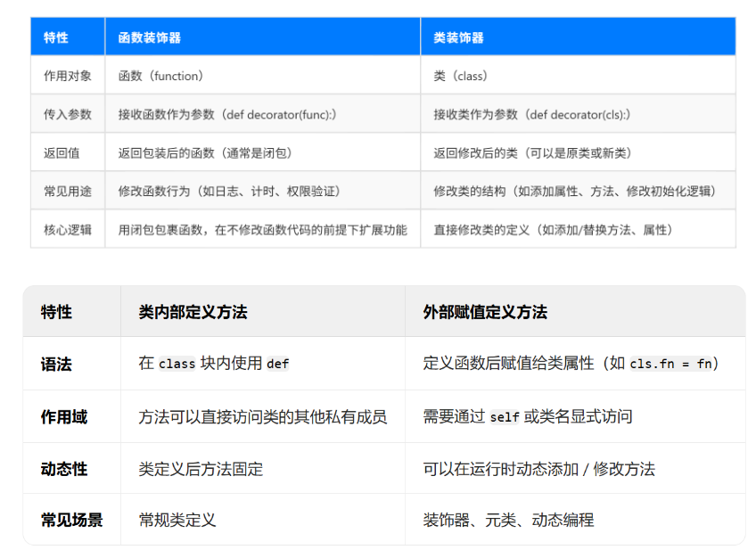Click the 作用域 row label
Image resolution: width=756 pixels, height=550 pixels.
[58, 416]
